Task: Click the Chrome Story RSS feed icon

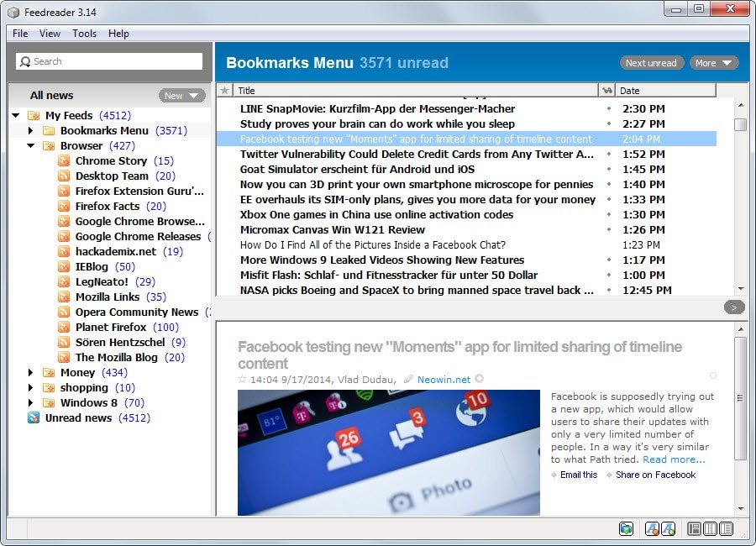Action: tap(64, 160)
